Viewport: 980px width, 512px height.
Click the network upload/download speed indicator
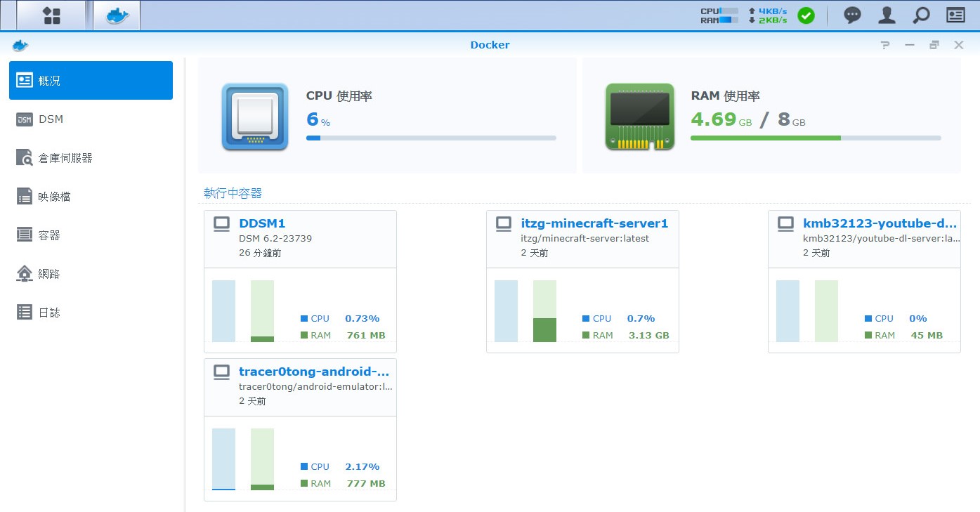pyautogui.click(x=767, y=15)
